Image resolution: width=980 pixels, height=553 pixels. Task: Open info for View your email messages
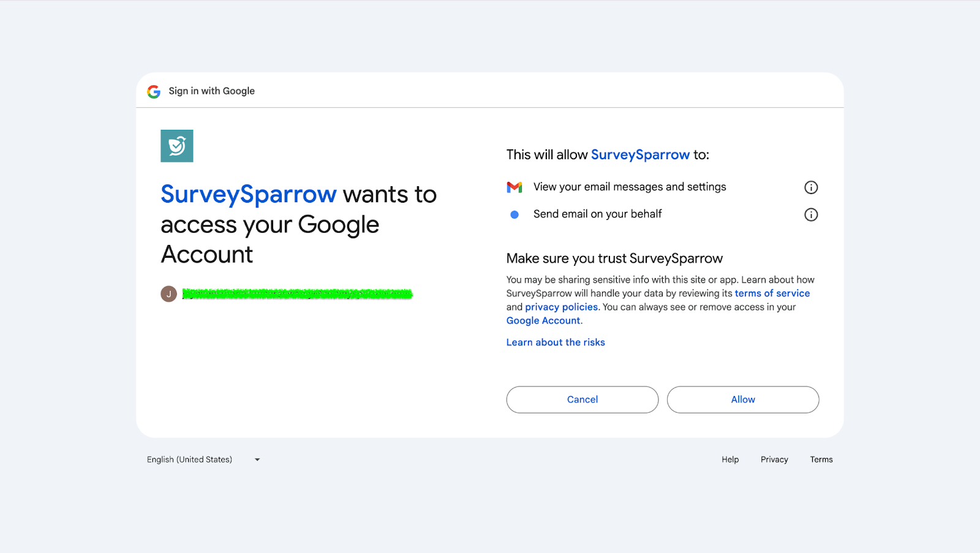pyautogui.click(x=811, y=187)
